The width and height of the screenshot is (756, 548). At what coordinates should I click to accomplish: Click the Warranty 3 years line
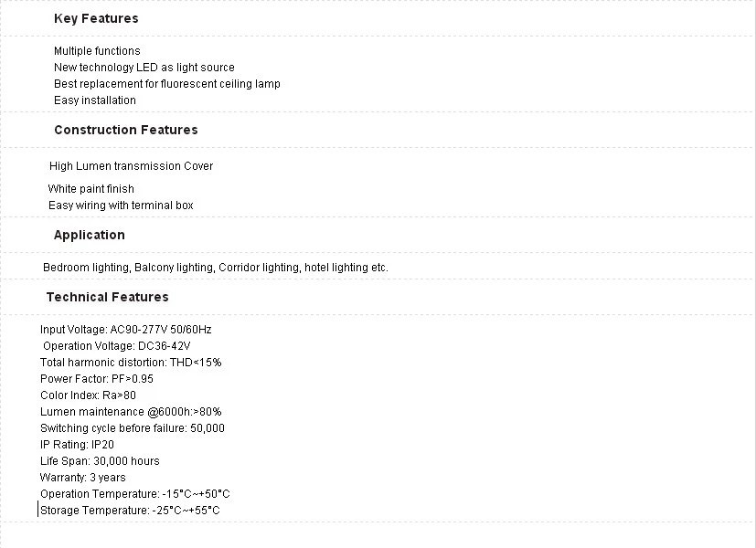[83, 477]
